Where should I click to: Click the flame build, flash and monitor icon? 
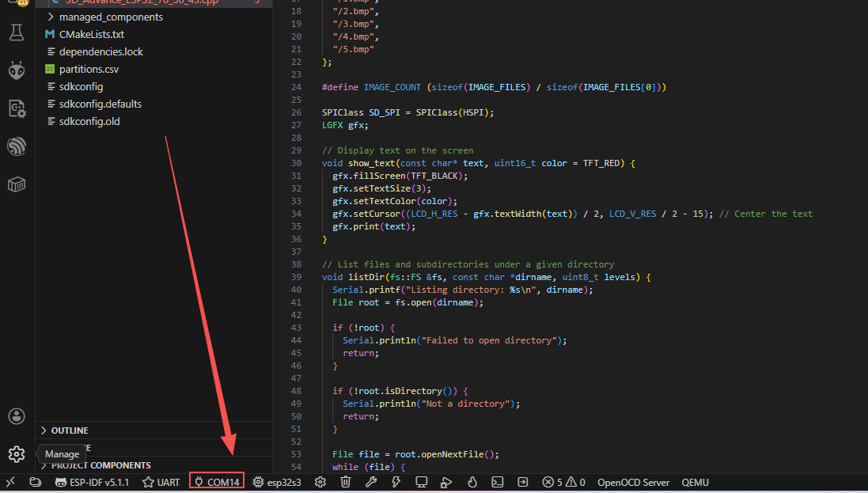(472, 482)
